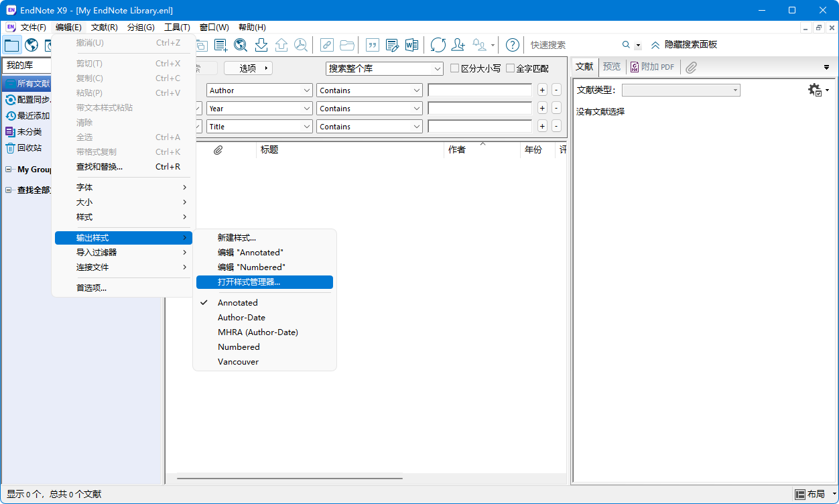The width and height of the screenshot is (839, 504).
Task: Click the Import references icon
Action: click(x=262, y=45)
